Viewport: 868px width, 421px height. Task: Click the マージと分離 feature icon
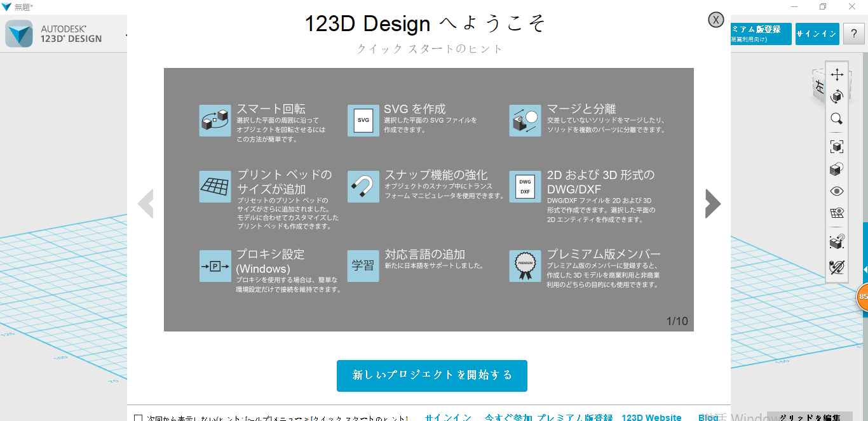point(525,121)
